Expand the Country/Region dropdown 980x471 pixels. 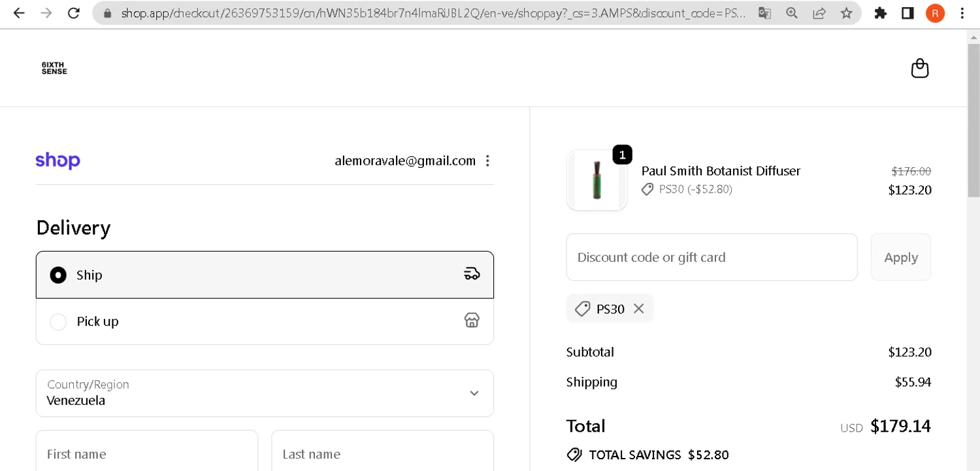[265, 393]
